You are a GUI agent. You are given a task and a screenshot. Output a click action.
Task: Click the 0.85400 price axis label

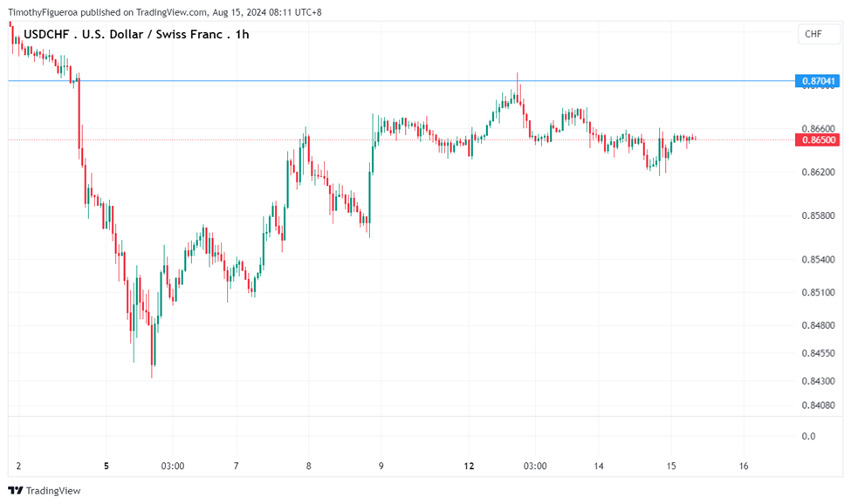819,260
